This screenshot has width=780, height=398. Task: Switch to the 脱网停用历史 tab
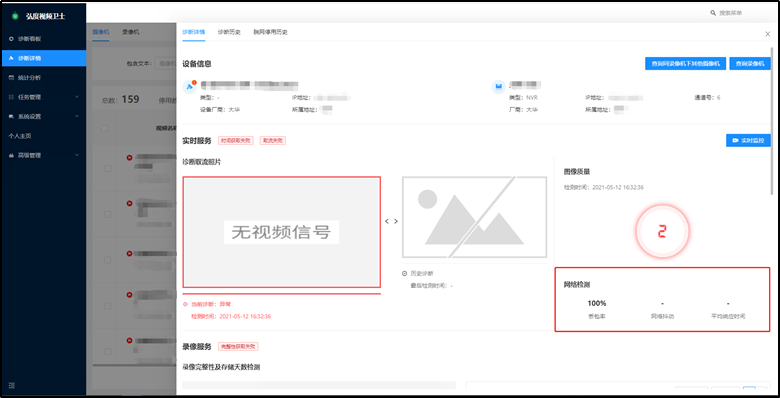(270, 32)
